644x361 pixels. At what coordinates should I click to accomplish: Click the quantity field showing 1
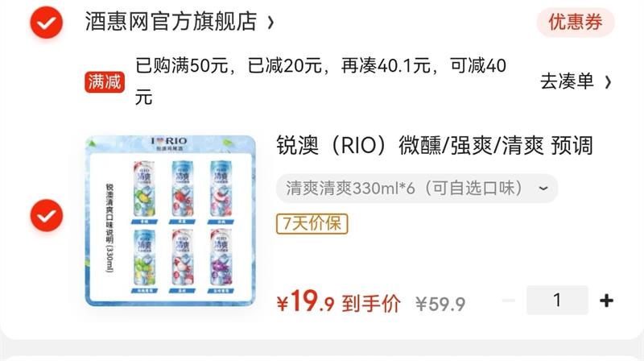tap(557, 300)
